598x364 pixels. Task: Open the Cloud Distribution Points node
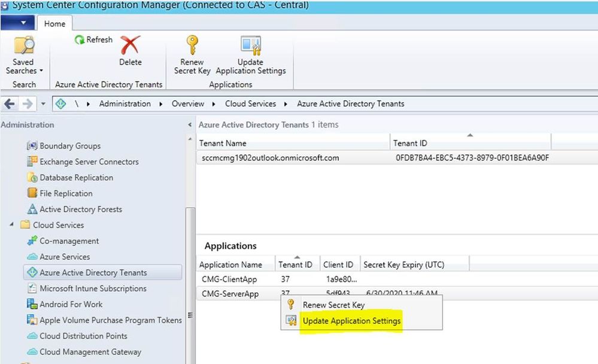pos(83,336)
